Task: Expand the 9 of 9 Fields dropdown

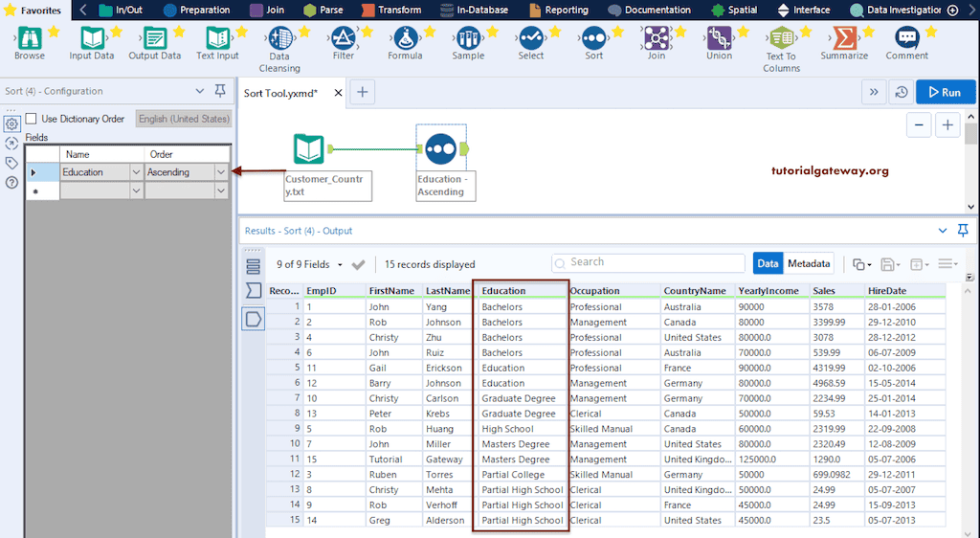Action: pyautogui.click(x=340, y=265)
